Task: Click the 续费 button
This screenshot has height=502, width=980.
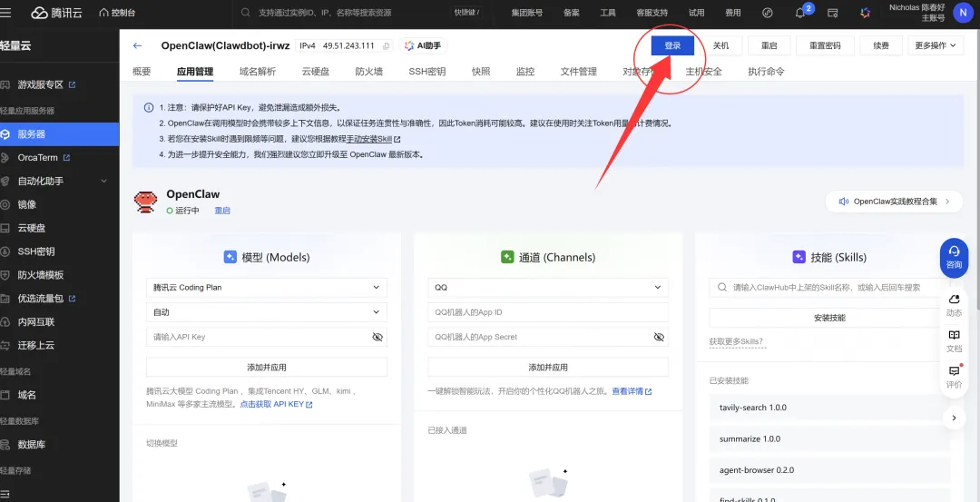Action: [881, 45]
